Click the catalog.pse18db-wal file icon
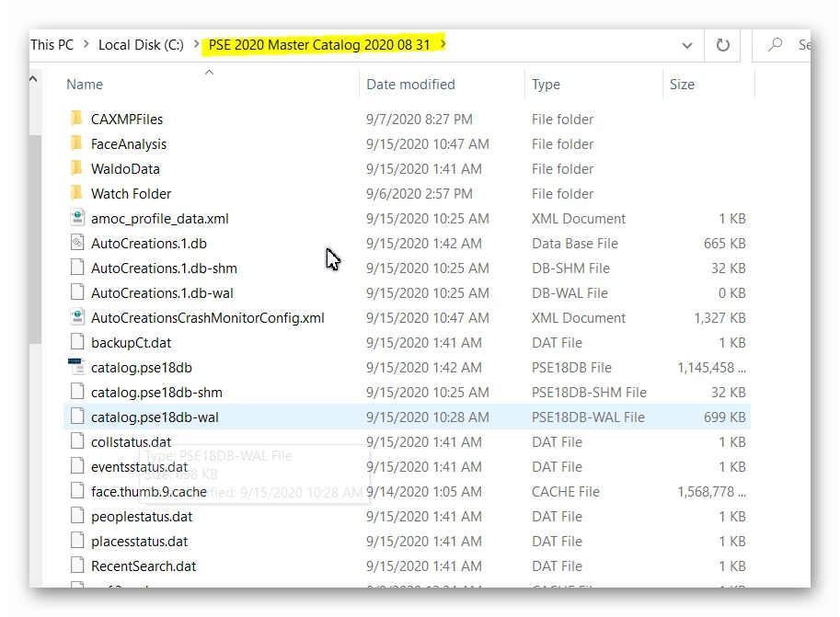 click(77, 417)
